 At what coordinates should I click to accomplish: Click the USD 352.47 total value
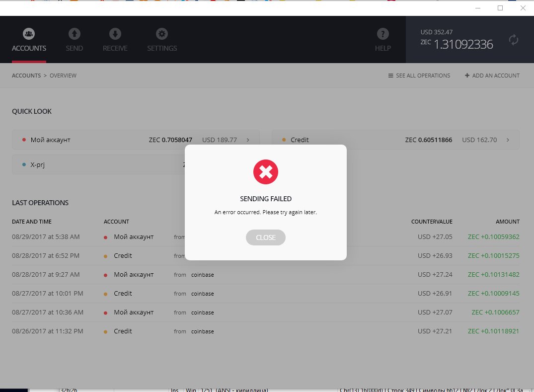(437, 32)
